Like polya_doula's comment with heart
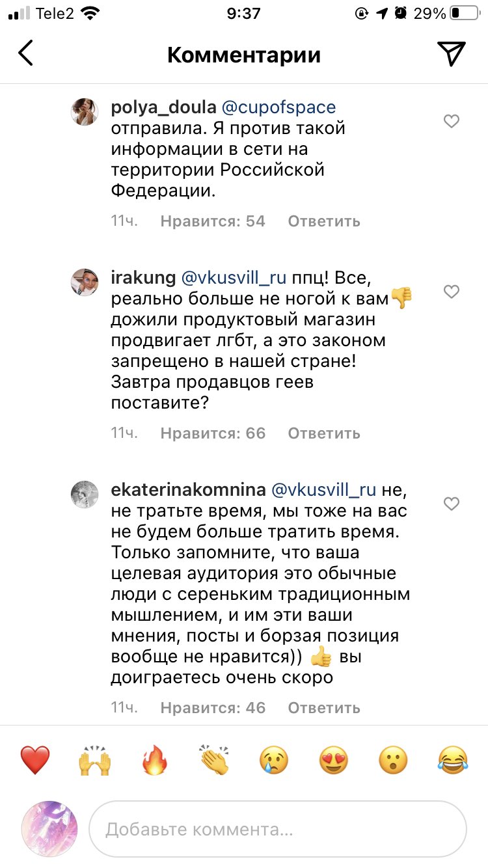488x868 pixels. coord(451,121)
